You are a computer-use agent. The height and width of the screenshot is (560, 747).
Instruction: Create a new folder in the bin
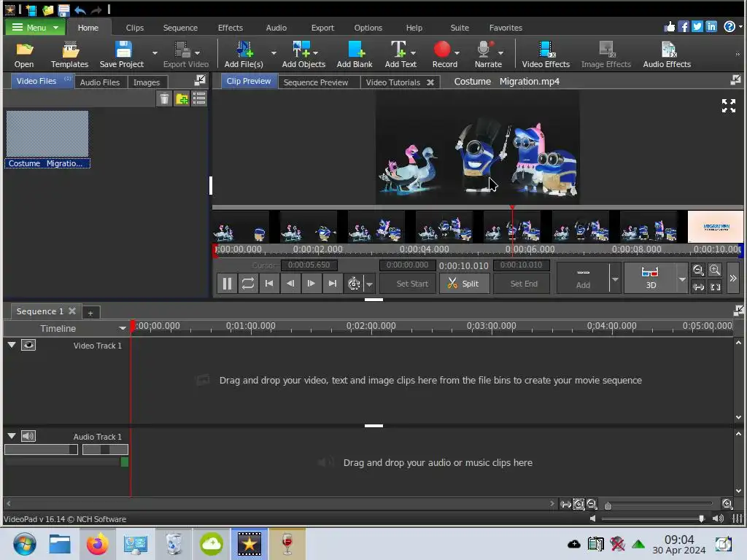pos(182,99)
